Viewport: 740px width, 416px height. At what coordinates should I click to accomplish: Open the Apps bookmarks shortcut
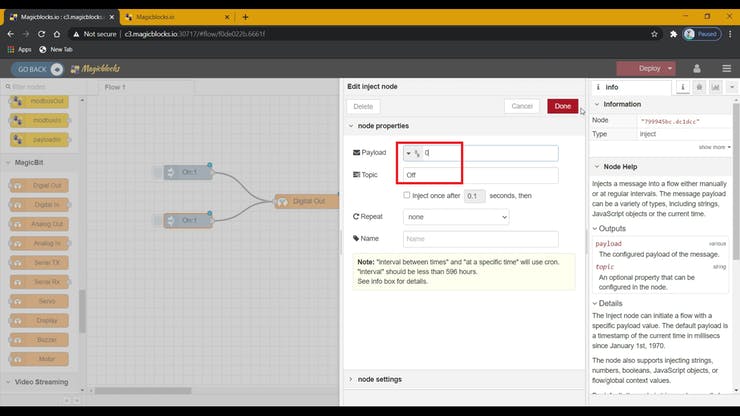tap(19, 49)
